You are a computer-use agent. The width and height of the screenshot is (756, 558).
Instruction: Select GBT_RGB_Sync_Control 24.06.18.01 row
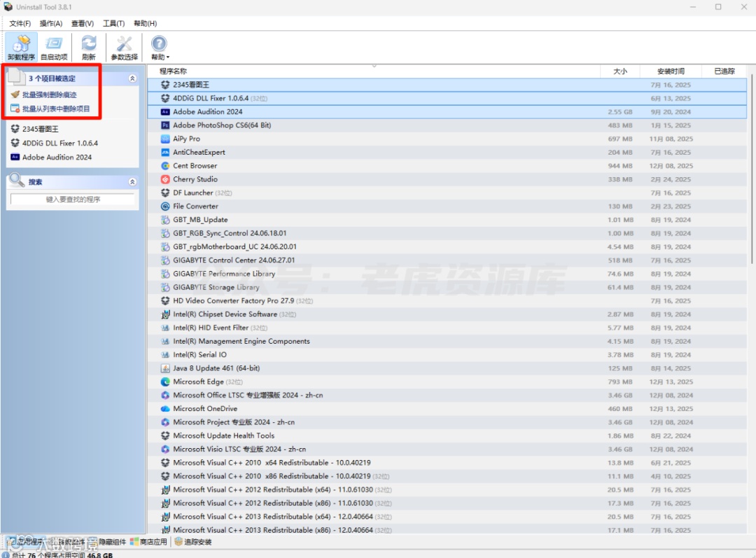pyautogui.click(x=447, y=233)
